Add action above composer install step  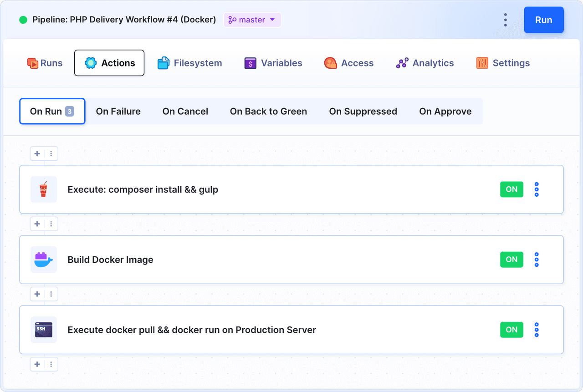pos(37,154)
